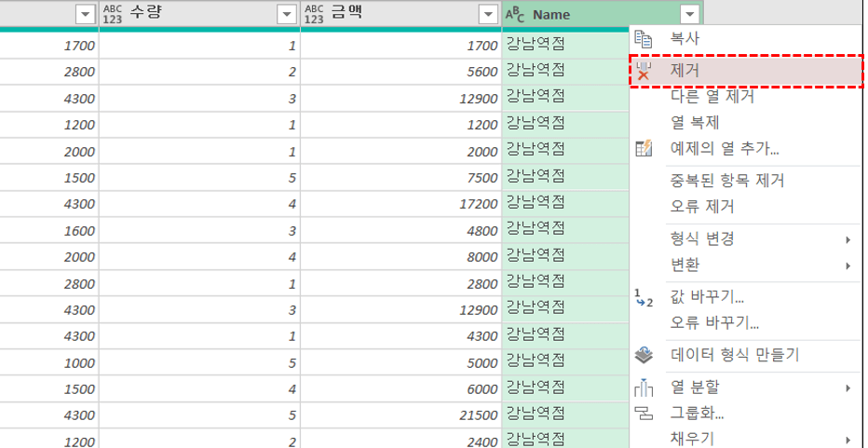
Task: Click the red X remove icon
Action: click(643, 70)
